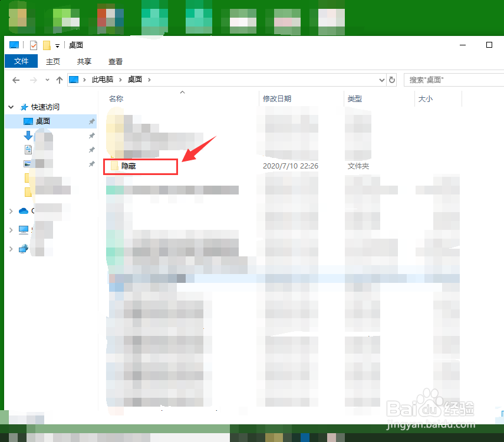Click the 搜索"桌面" search box
The width and height of the screenshot is (504, 442).
tap(453, 80)
